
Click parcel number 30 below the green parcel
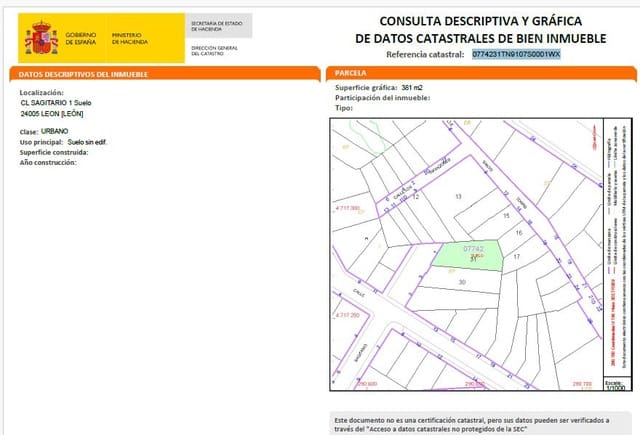462,282
